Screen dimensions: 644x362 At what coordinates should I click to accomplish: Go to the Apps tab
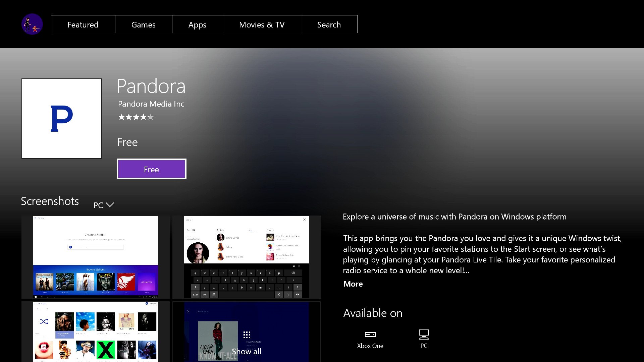[197, 24]
